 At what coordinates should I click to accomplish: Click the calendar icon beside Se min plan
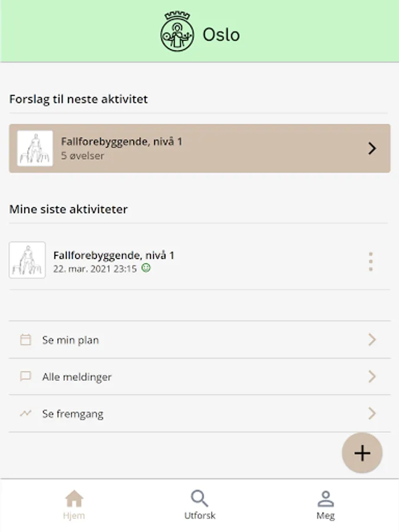25,340
